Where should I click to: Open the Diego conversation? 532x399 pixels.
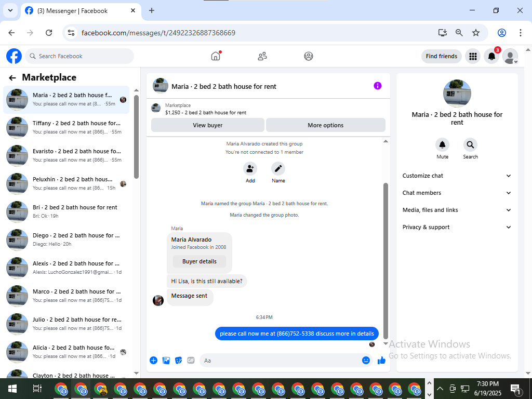point(66,240)
